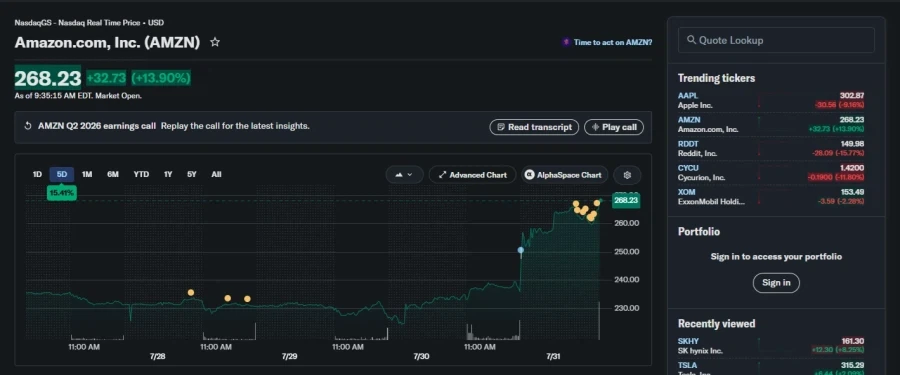Viewport: 900px width, 375px height.
Task: Open the AlphaSpace Chart
Action: (564, 175)
